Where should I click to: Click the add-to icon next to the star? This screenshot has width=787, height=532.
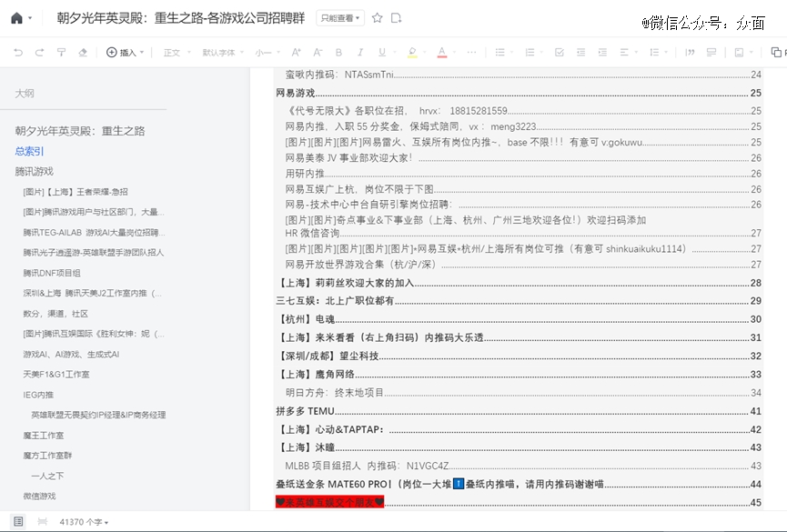396,18
